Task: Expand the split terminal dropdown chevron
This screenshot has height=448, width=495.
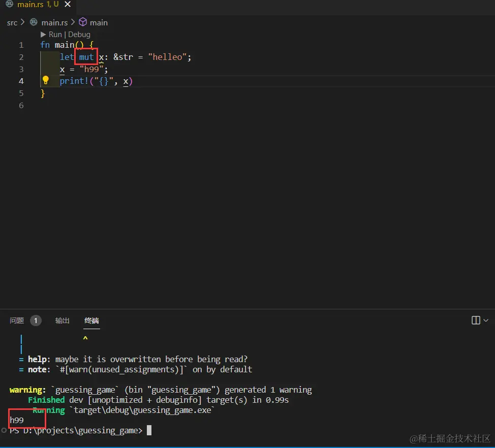Action: 486,321
